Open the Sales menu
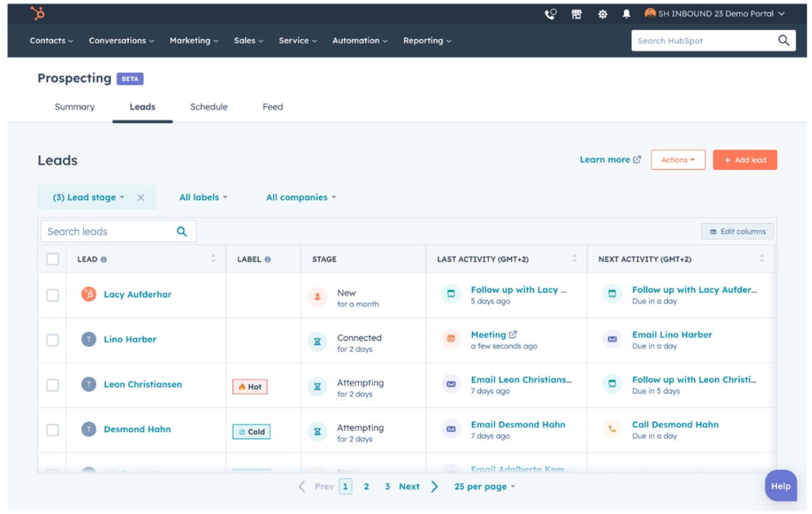The height and width of the screenshot is (514, 812). (x=248, y=41)
